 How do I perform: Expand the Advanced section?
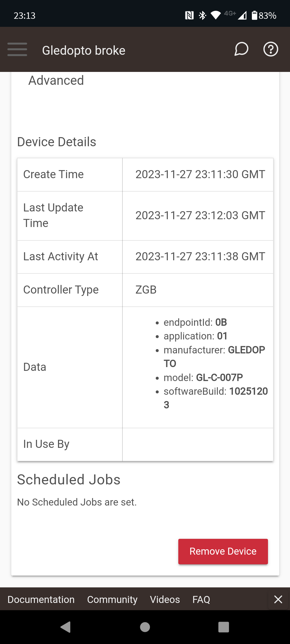[56, 80]
